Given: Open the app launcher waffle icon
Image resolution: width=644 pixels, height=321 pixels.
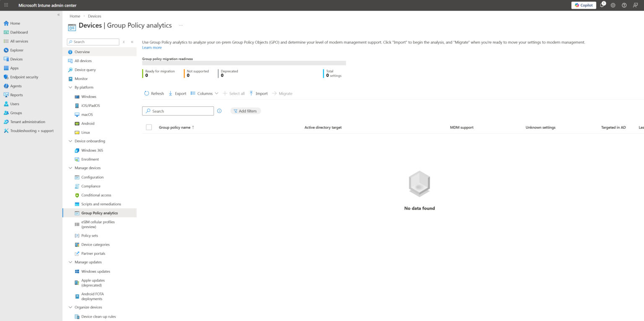Looking at the screenshot, I should point(6,5).
